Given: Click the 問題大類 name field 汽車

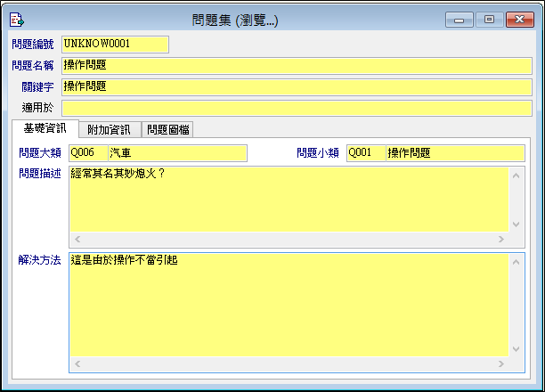Looking at the screenshot, I should (176, 153).
